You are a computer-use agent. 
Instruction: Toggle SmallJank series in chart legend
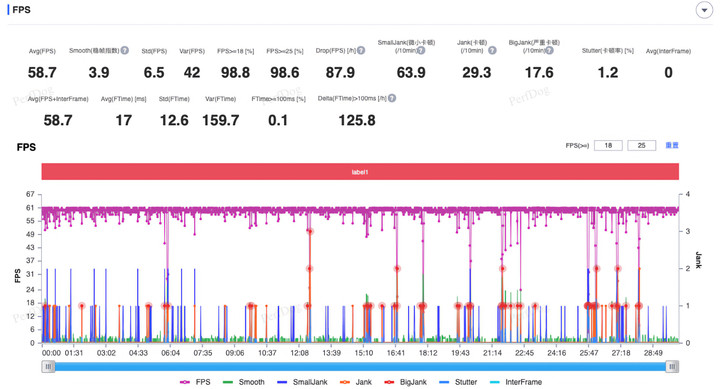303,382
